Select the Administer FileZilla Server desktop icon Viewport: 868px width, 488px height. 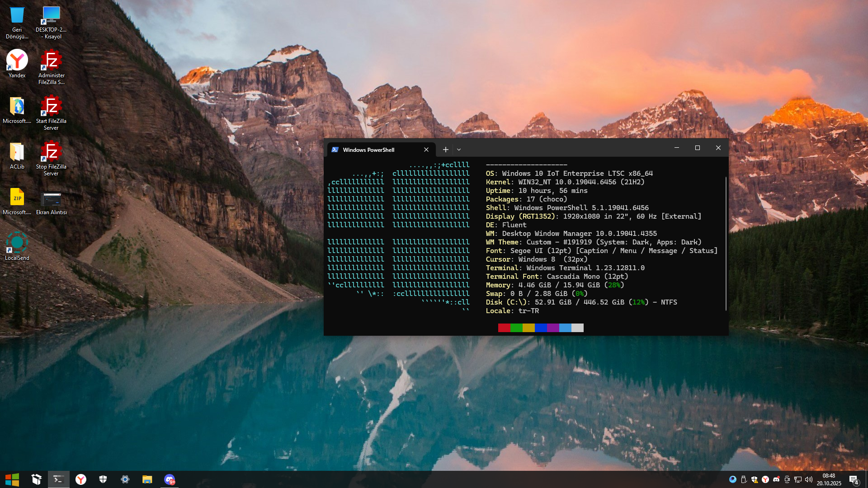51,67
